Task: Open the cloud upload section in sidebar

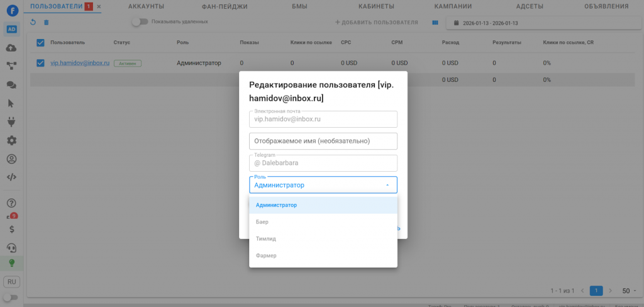Action: 11,48
